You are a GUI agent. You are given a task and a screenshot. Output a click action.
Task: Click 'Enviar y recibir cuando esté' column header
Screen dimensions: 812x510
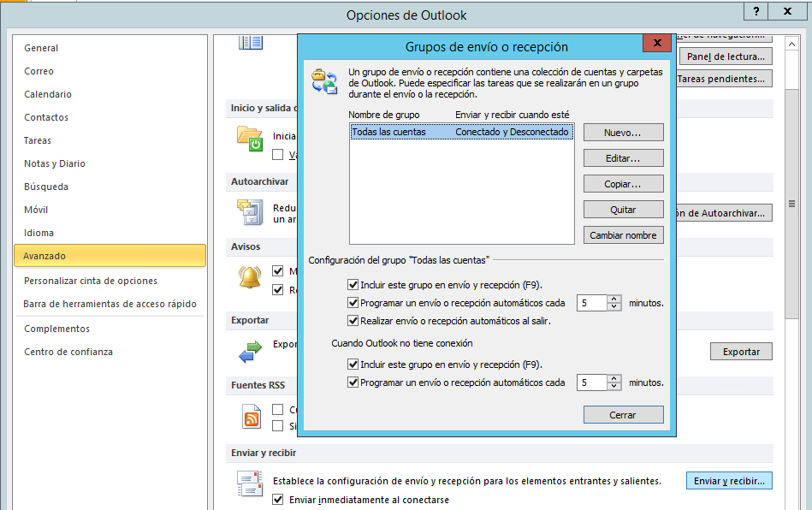coord(513,115)
